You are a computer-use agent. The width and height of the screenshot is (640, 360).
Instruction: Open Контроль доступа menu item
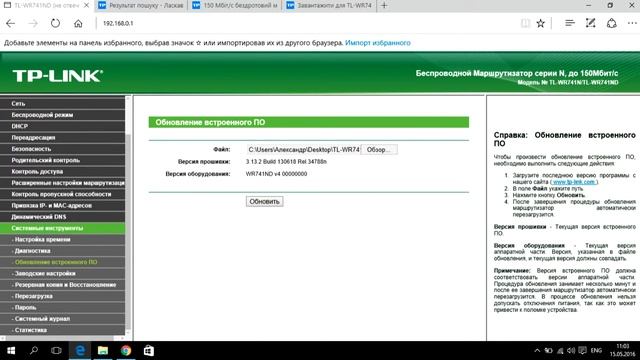(62, 172)
